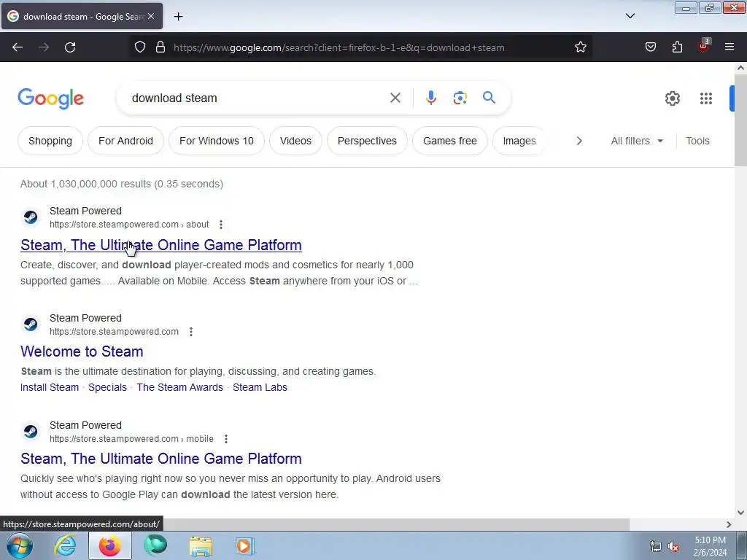Open the extensions puzzle icon

(x=677, y=47)
